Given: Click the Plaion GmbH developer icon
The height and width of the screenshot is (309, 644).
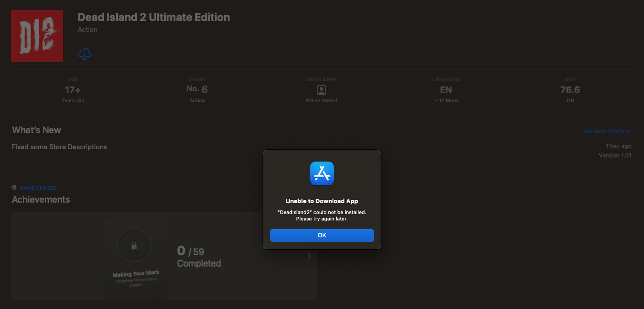Looking at the screenshot, I should 322,90.
